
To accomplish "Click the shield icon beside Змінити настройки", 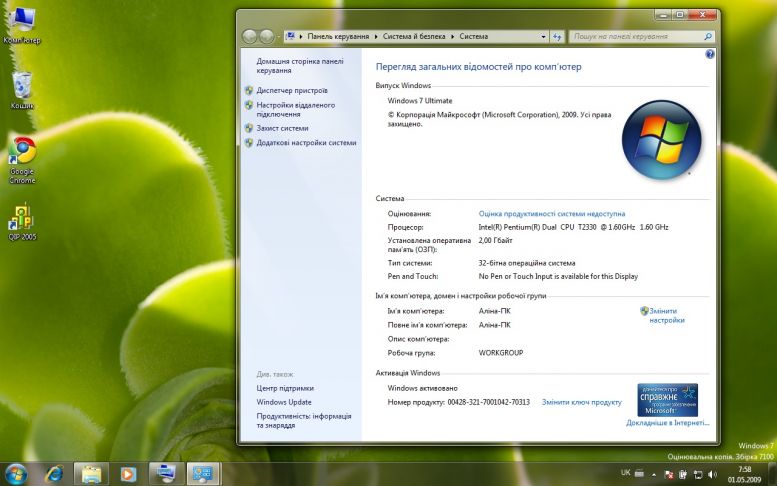I will click(x=644, y=311).
